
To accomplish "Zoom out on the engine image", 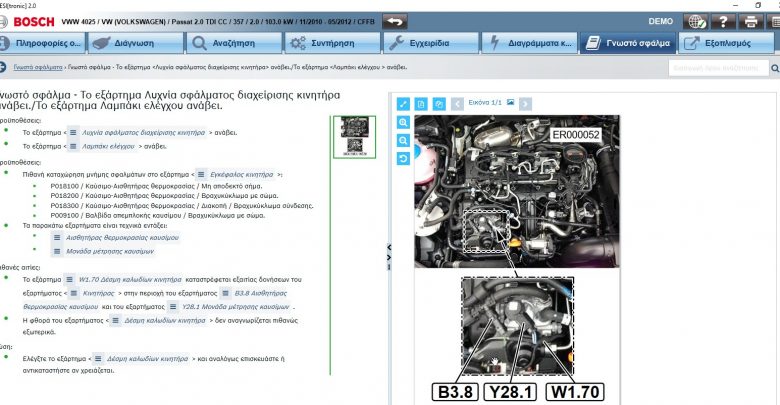I will pyautogui.click(x=404, y=140).
